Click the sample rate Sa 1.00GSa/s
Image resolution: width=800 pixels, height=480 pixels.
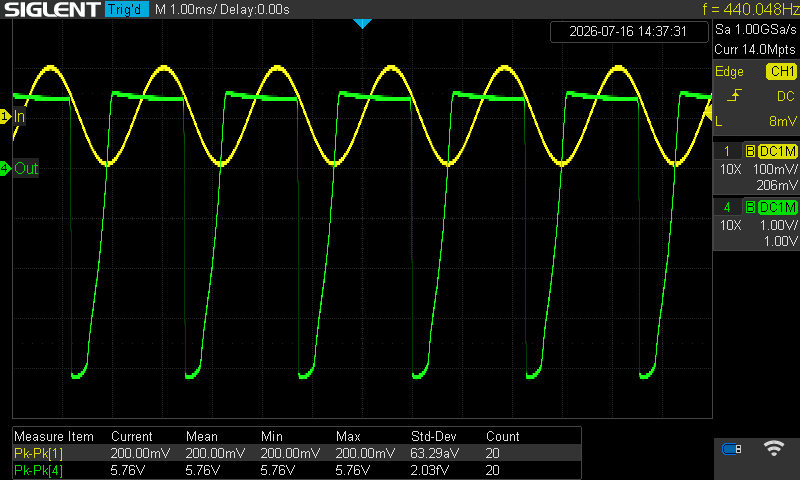pos(756,30)
